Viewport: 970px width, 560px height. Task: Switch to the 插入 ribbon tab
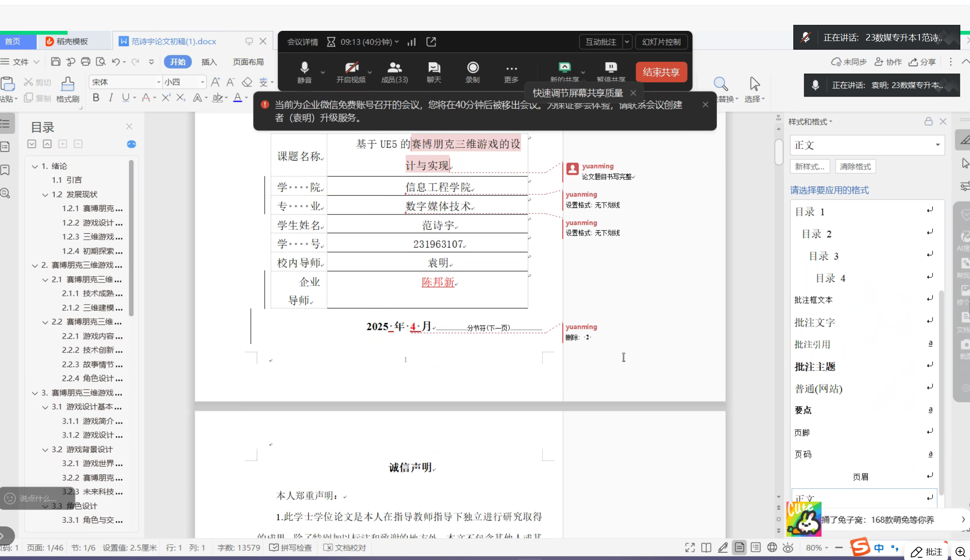coord(209,62)
